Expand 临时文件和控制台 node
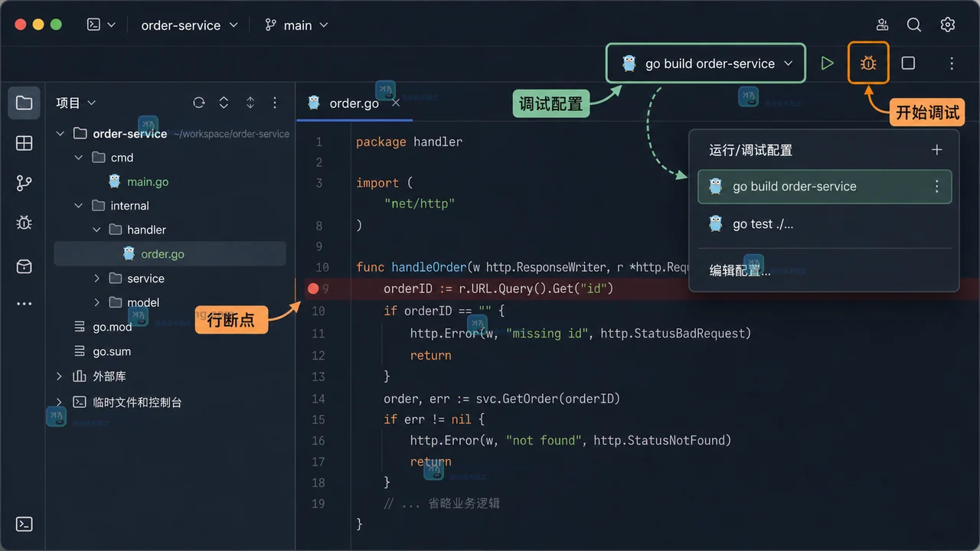The image size is (980, 551). [x=60, y=402]
